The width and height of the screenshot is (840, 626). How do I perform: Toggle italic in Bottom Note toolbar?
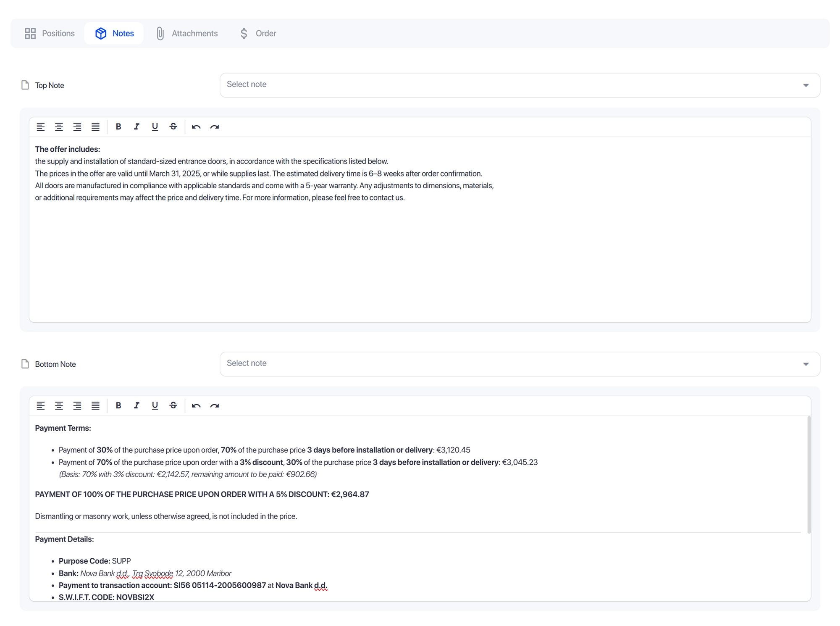pos(136,405)
